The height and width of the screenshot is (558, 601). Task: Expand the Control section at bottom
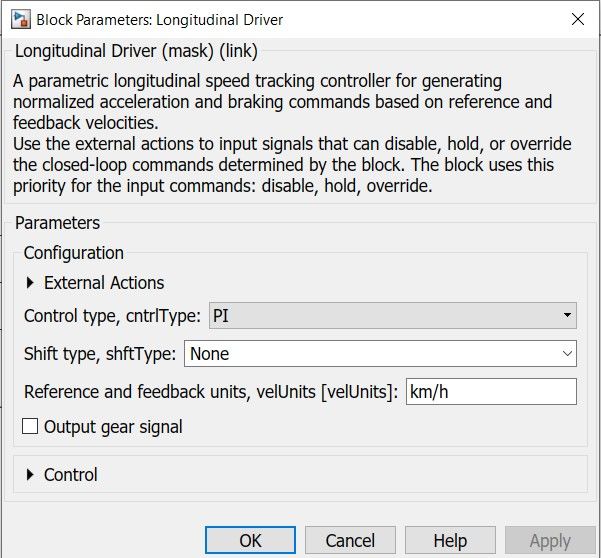[x=30, y=475]
